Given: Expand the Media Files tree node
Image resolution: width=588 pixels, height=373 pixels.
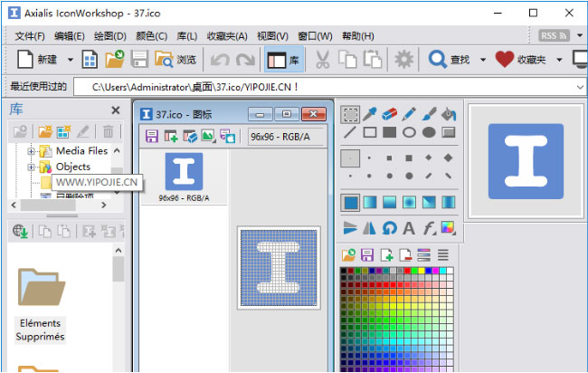Looking at the screenshot, I should tap(31, 151).
